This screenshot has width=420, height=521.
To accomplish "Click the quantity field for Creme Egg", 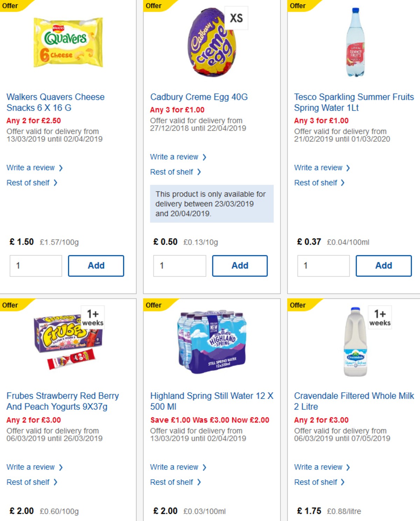I will (x=180, y=266).
